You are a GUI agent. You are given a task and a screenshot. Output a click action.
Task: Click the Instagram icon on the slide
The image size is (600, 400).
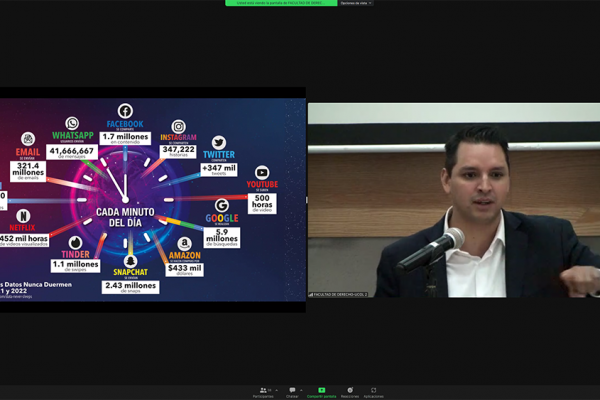pyautogui.click(x=178, y=126)
